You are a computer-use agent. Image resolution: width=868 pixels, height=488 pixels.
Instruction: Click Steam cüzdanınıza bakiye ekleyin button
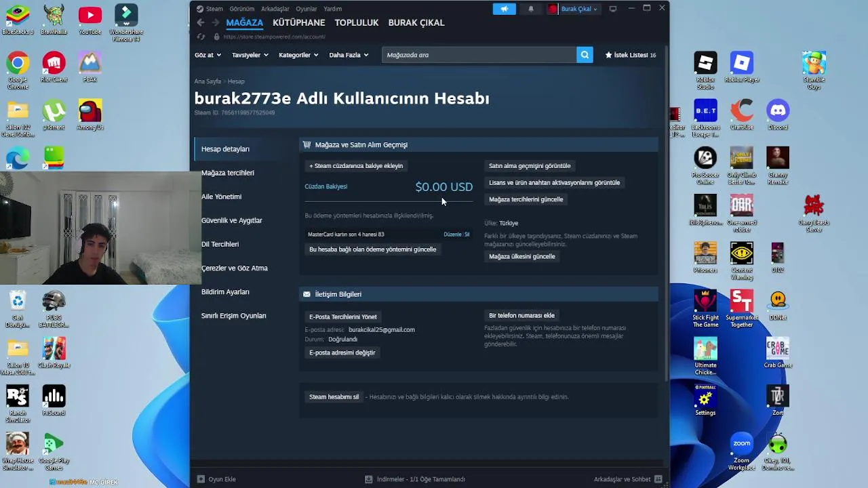click(356, 165)
